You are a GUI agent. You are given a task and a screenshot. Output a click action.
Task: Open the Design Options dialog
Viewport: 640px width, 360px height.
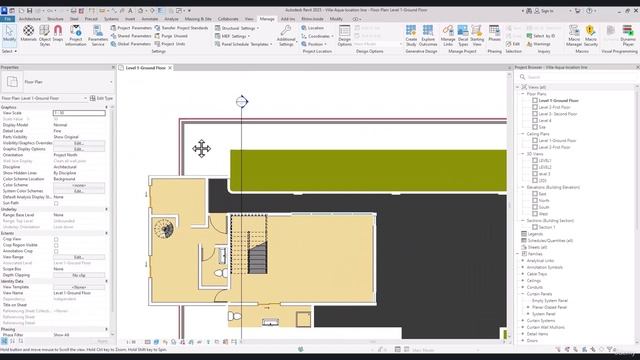click(344, 35)
